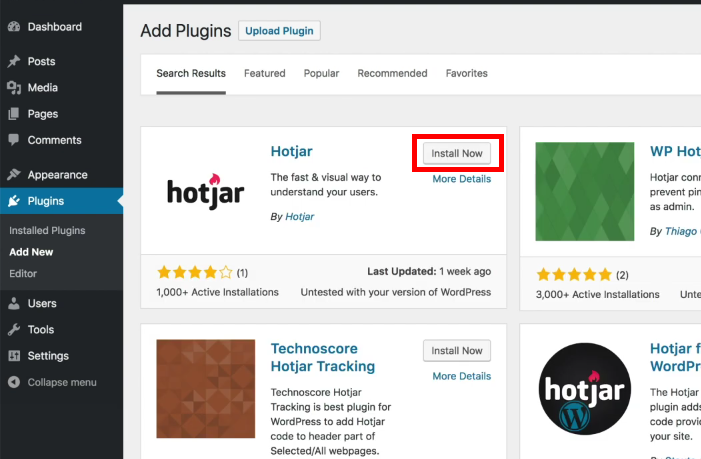Click the Hotjar four-star rating
The image size is (701, 459).
pos(195,272)
